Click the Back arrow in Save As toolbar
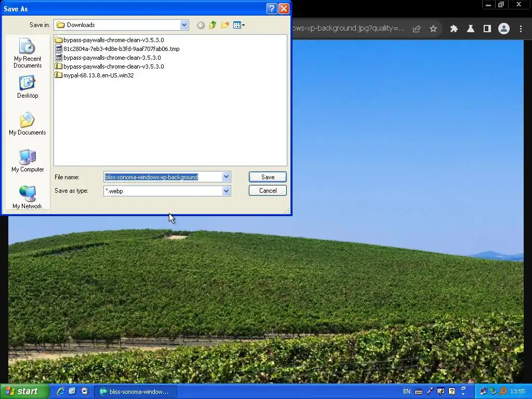The height and width of the screenshot is (399, 532). tap(201, 25)
